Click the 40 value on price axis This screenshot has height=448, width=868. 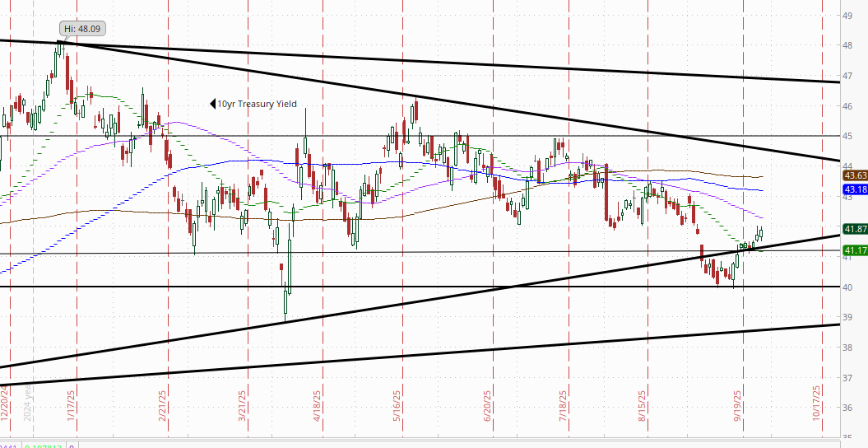pyautogui.click(x=847, y=287)
